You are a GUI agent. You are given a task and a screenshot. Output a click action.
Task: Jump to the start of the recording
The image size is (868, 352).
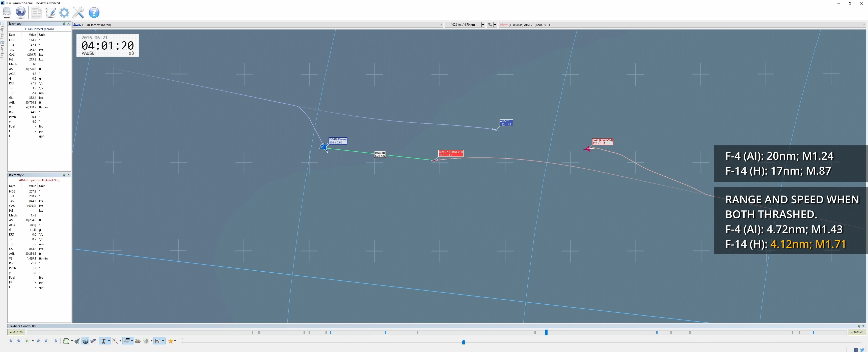[x=11, y=341]
